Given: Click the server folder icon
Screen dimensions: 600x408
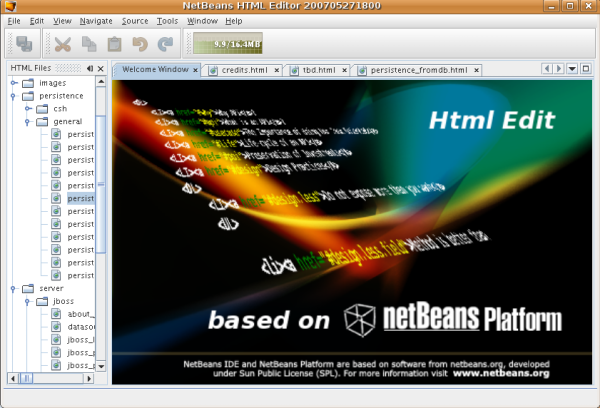Looking at the screenshot, I should pos(28,288).
